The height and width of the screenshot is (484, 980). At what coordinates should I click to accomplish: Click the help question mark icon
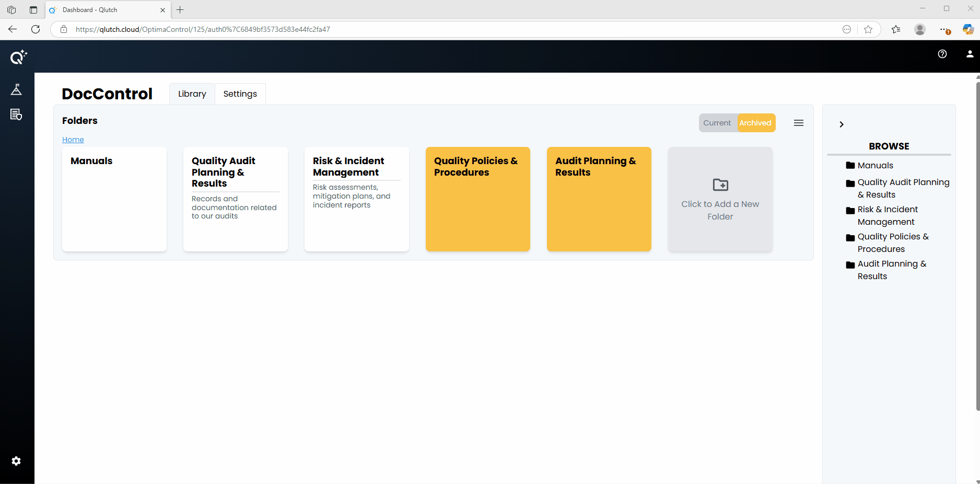tap(942, 54)
